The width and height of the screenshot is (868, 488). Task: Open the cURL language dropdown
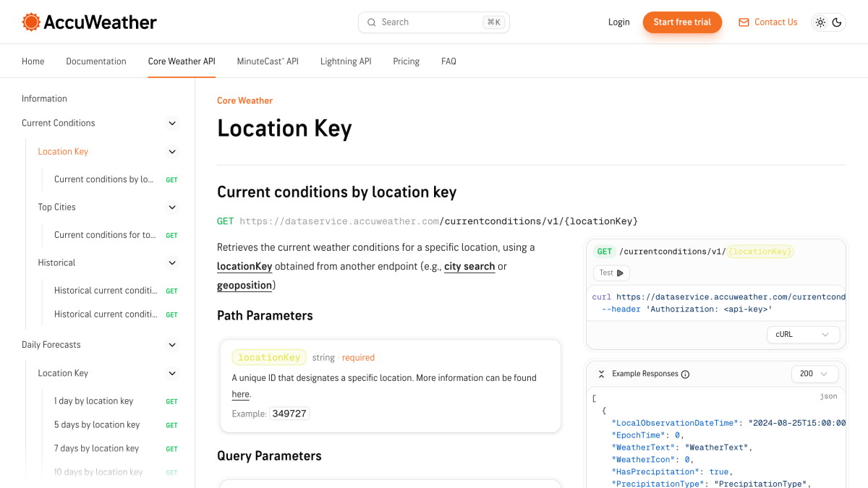coord(804,335)
